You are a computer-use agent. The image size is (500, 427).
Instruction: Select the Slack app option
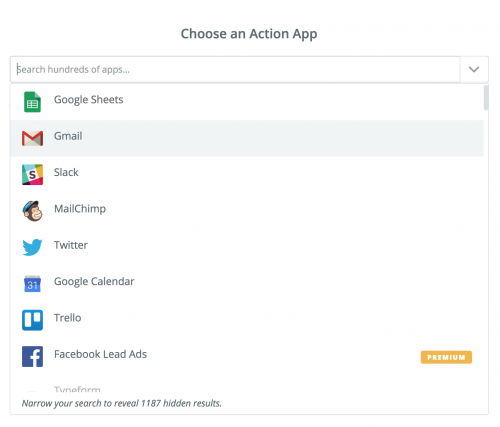coord(247,174)
